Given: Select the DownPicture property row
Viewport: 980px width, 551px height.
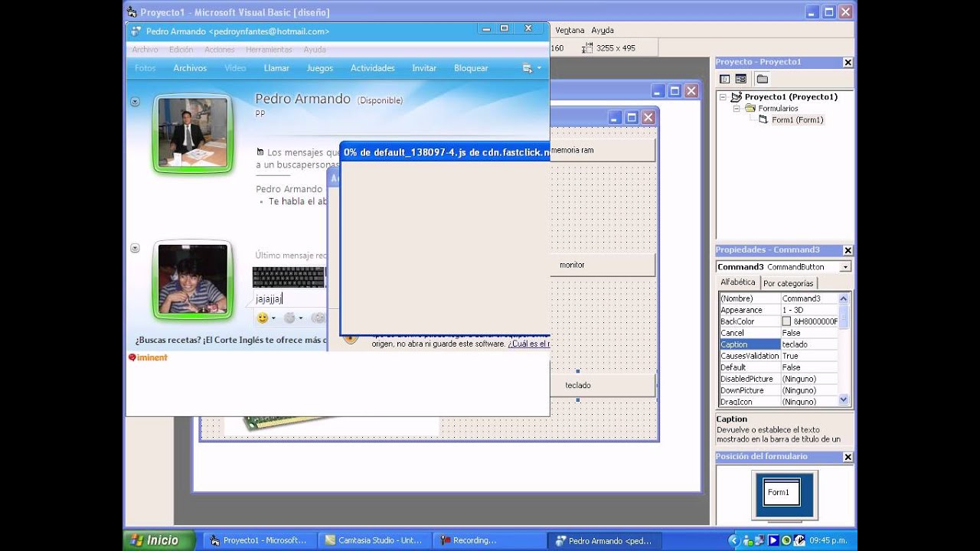Looking at the screenshot, I should pyautogui.click(x=779, y=390).
